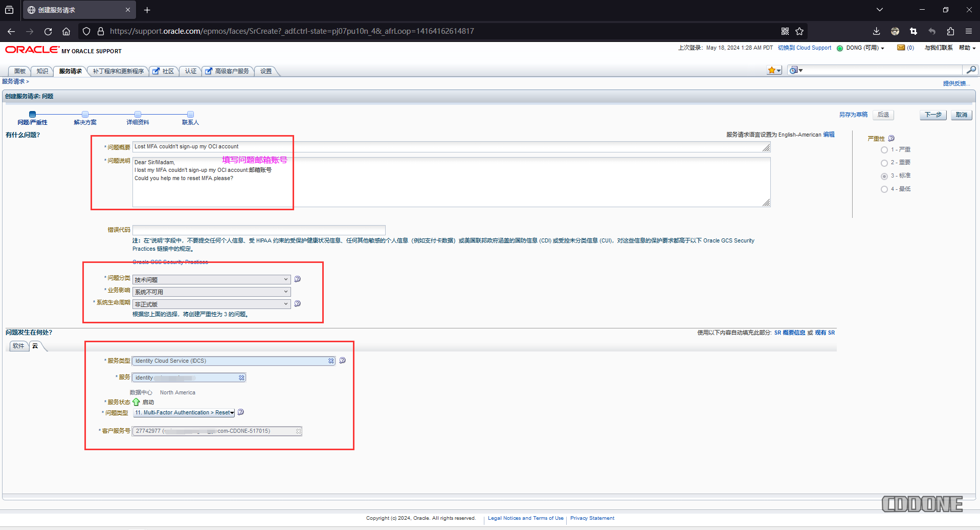Click the QR code icon in the address bar
The height and width of the screenshot is (530, 980).
(x=785, y=31)
